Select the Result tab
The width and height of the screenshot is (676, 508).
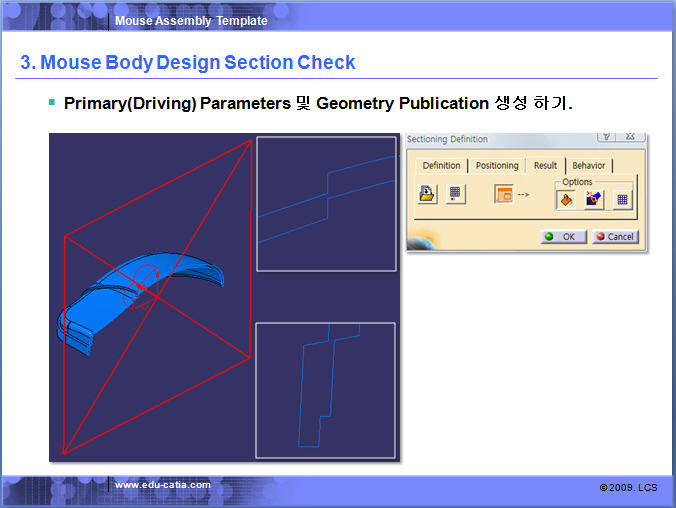click(545, 165)
